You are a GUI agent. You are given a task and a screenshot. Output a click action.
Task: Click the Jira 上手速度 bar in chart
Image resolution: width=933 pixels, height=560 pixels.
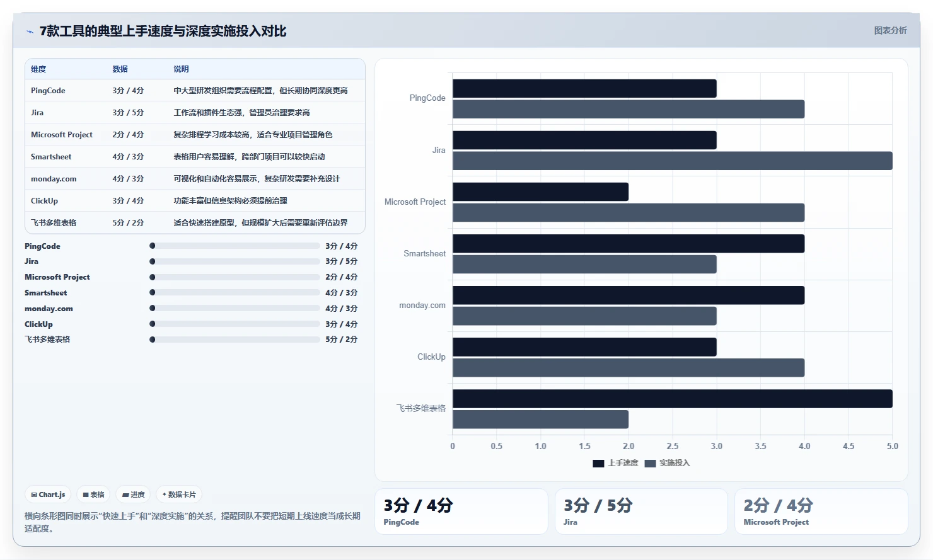click(584, 140)
